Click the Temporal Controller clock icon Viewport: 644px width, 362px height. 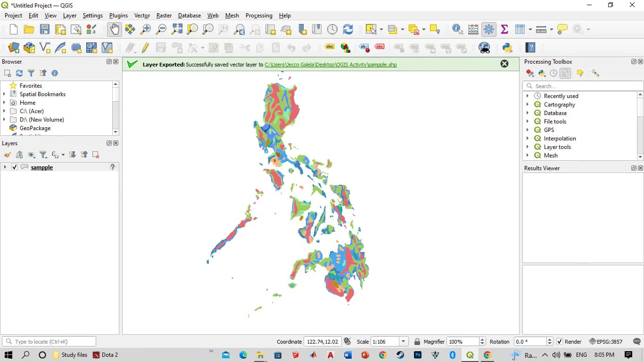(332, 29)
